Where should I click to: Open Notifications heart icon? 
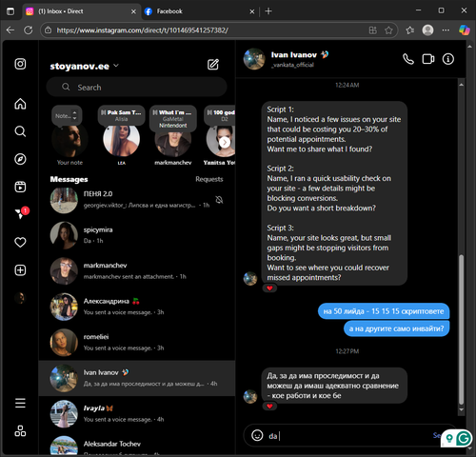[x=20, y=242]
